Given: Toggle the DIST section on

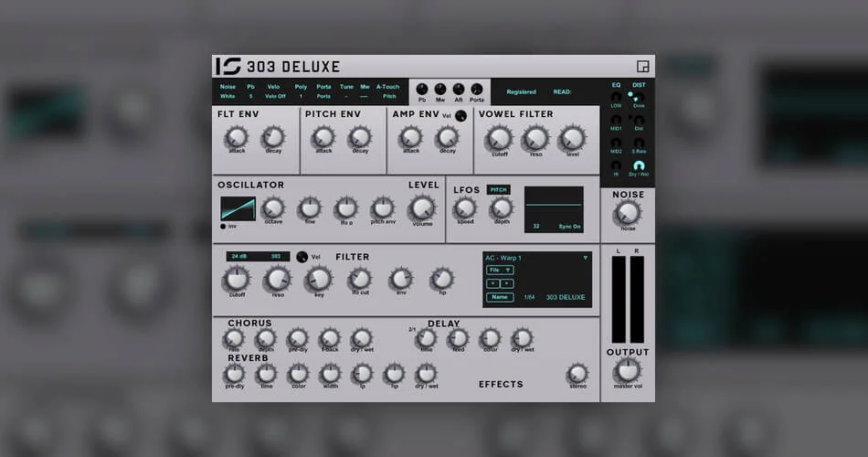Looking at the screenshot, I should (639, 85).
